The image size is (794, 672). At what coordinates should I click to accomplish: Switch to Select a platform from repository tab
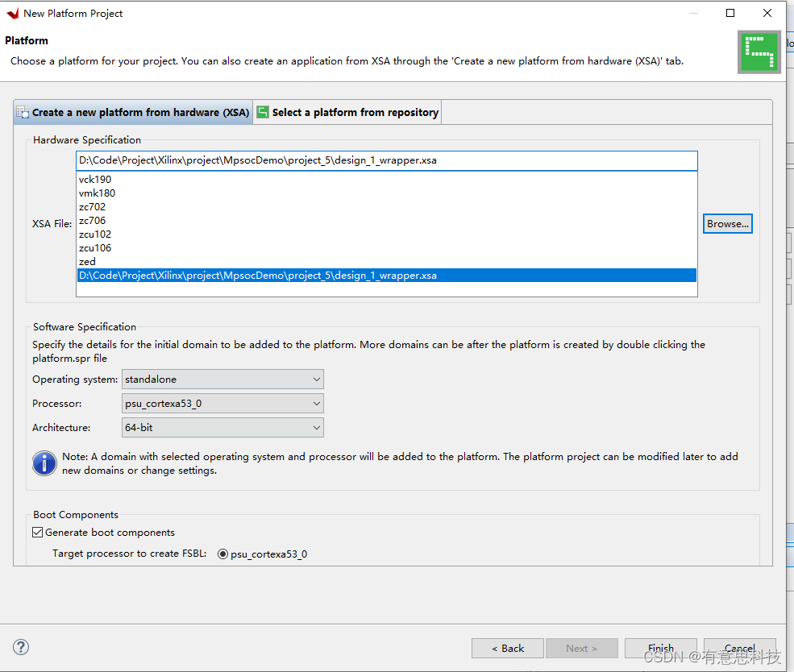point(347,112)
